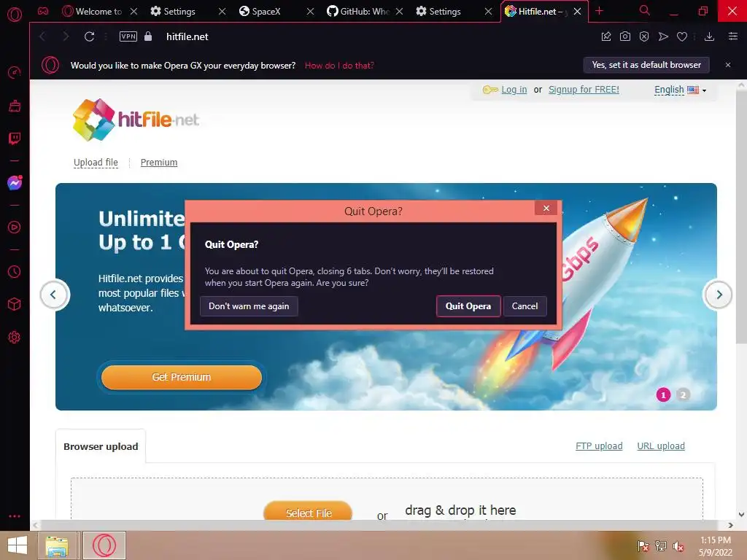The width and height of the screenshot is (747, 560).
Task: Open Extensions cube sidebar icon
Action: [15, 304]
